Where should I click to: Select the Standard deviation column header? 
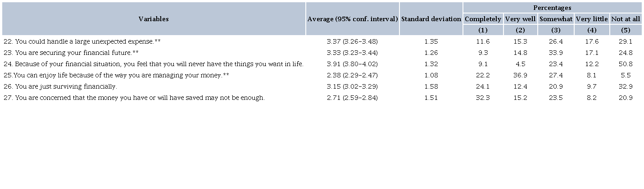tap(431, 19)
